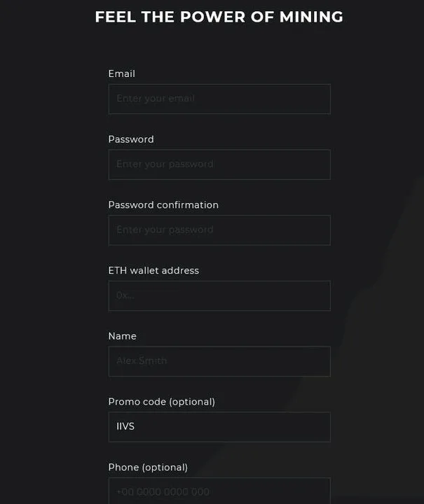Click the "Password" field label
The height and width of the screenshot is (504, 424).
tap(131, 139)
